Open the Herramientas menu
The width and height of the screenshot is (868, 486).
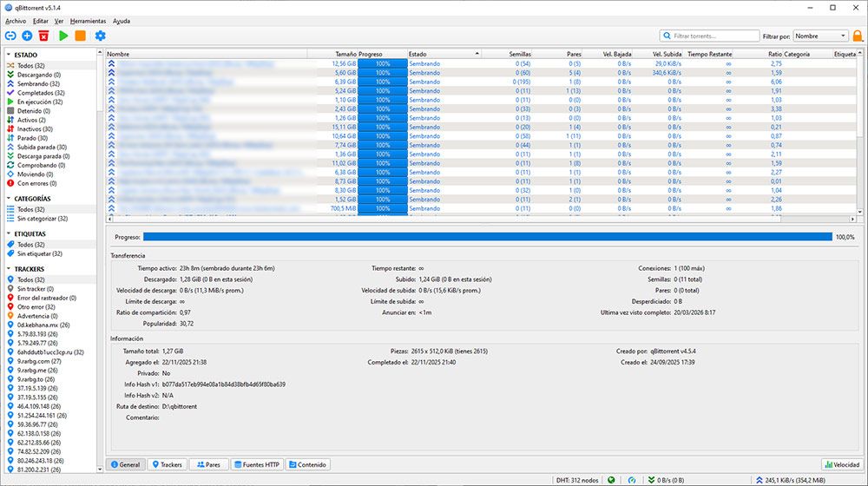(88, 21)
